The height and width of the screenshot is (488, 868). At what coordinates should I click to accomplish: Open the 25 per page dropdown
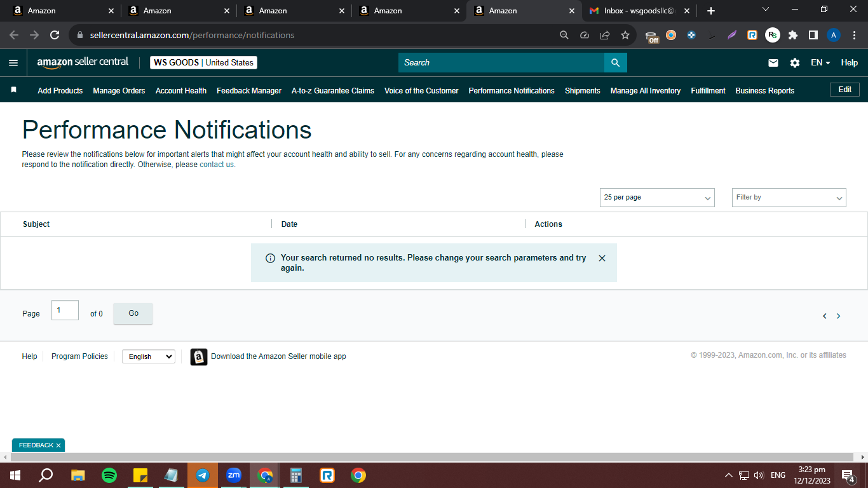click(x=657, y=198)
